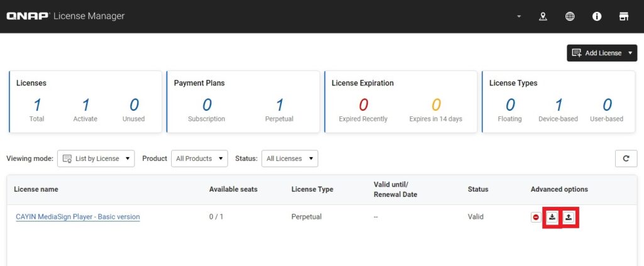This screenshot has width=644, height=266.
Task: Click the download license icon
Action: click(552, 217)
